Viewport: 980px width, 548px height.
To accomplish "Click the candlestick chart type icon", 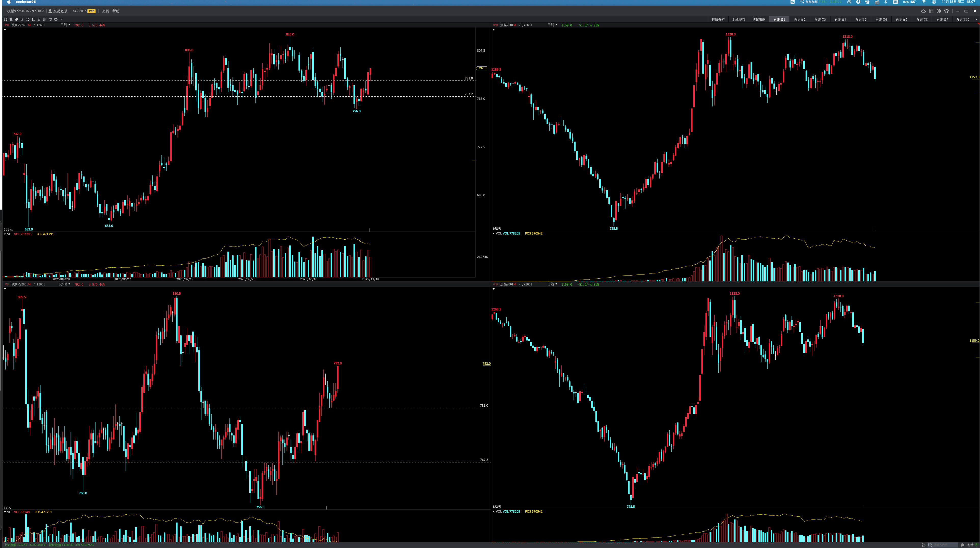I will (5, 19).
